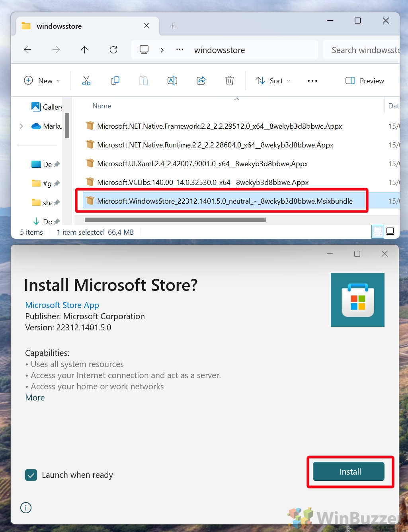Click the Copy icon in toolbar
This screenshot has height=532, width=408.
coord(115,81)
